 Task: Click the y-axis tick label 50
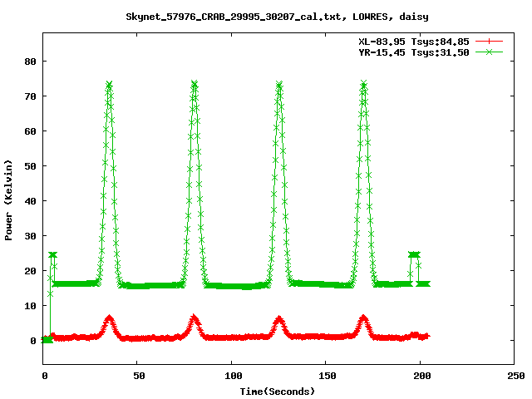coord(30,166)
